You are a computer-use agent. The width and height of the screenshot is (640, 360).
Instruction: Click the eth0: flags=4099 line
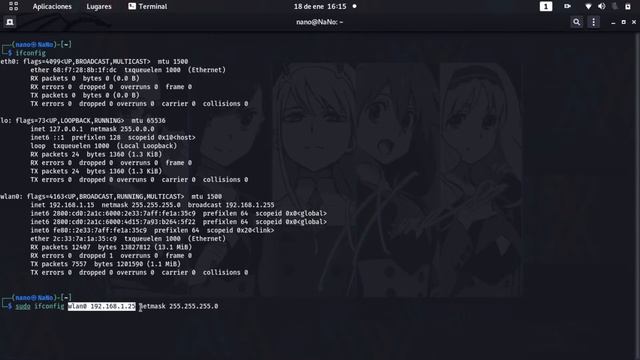tap(94, 61)
